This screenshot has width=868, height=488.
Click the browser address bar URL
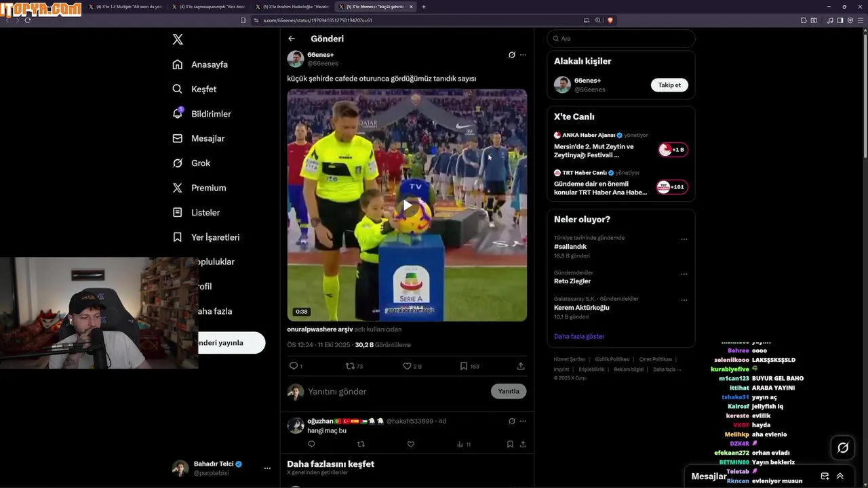(x=317, y=20)
